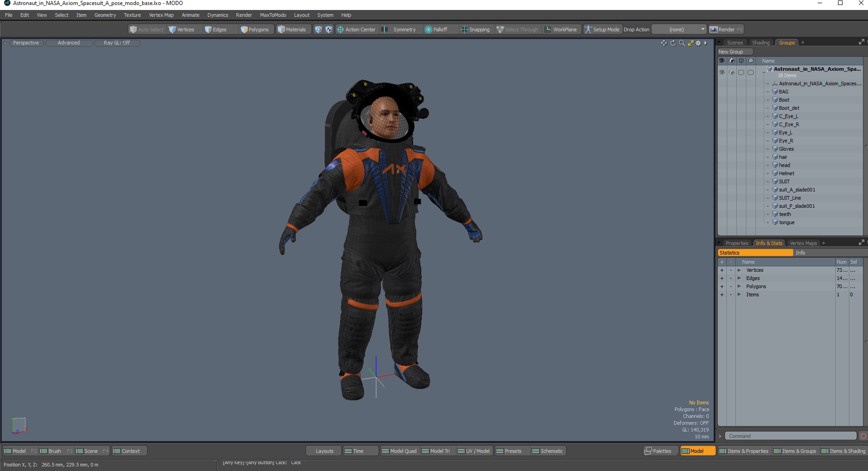868x471 pixels.
Task: Open the Layouts button
Action: coord(324,451)
